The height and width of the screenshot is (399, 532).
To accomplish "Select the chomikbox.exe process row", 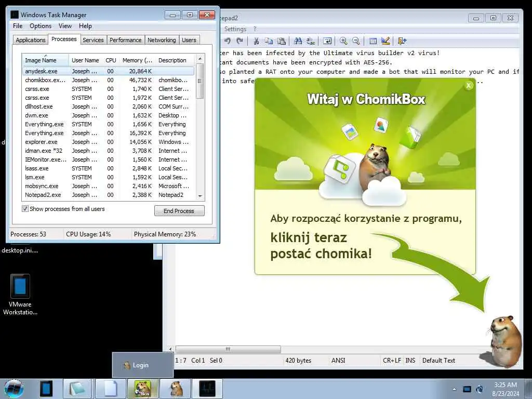I will coord(108,80).
